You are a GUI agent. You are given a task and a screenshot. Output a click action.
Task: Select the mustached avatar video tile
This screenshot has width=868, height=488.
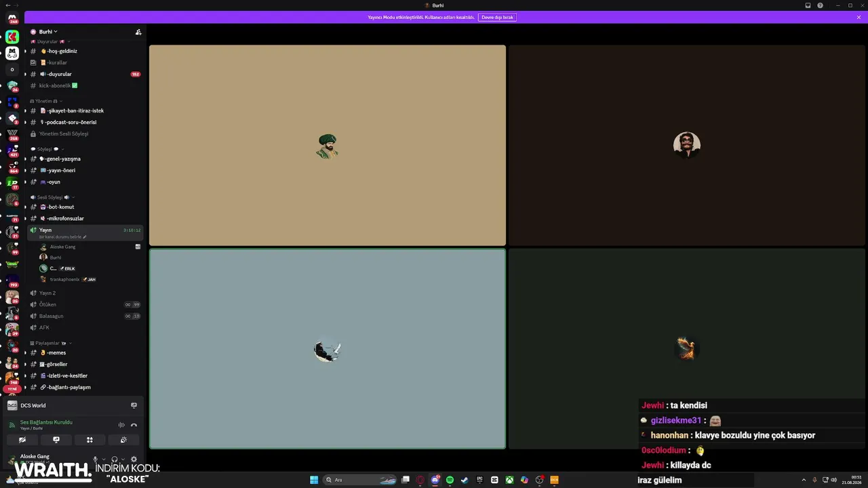pos(687,145)
